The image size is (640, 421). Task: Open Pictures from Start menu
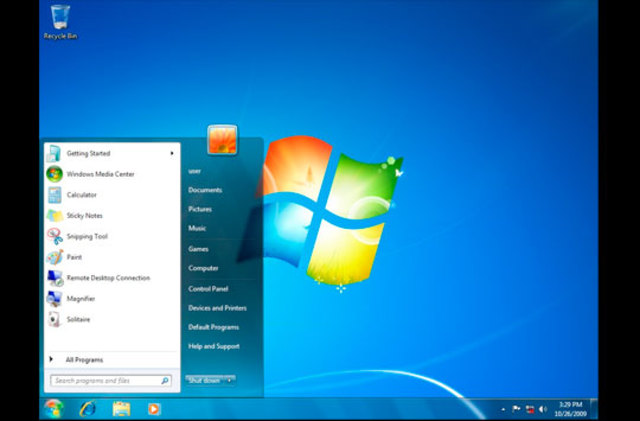coord(200,209)
